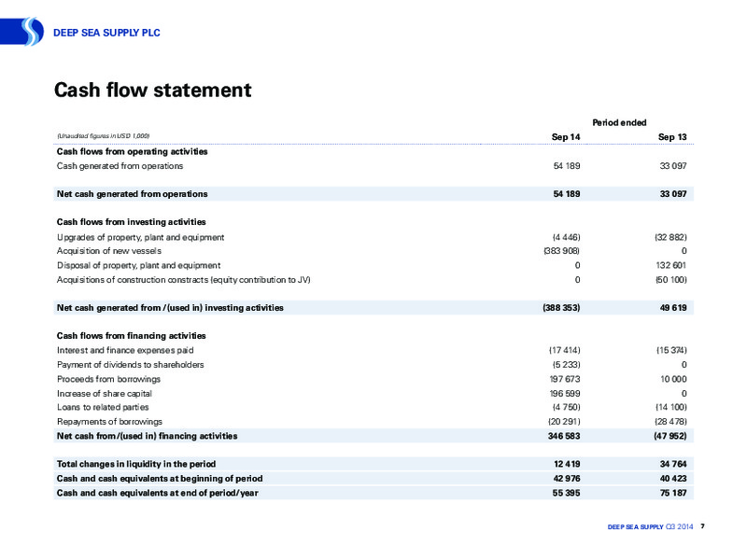Click value 55 395 ending cash

tap(567, 493)
